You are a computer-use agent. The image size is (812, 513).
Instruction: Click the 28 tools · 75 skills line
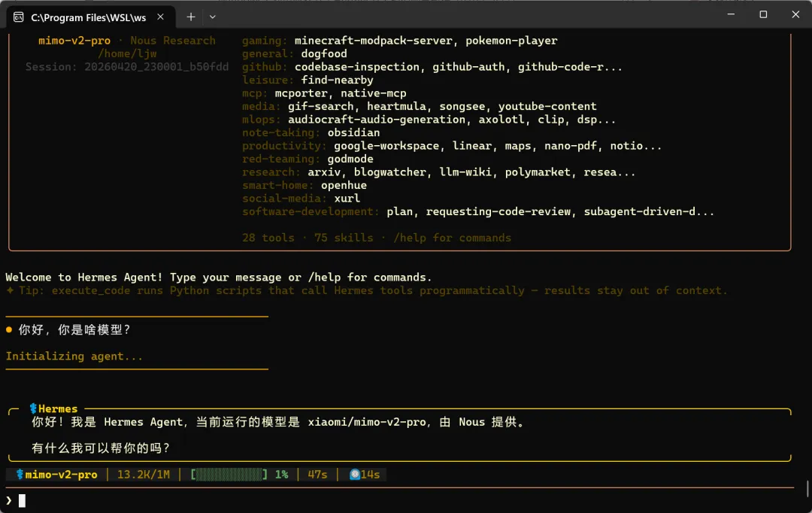click(377, 238)
